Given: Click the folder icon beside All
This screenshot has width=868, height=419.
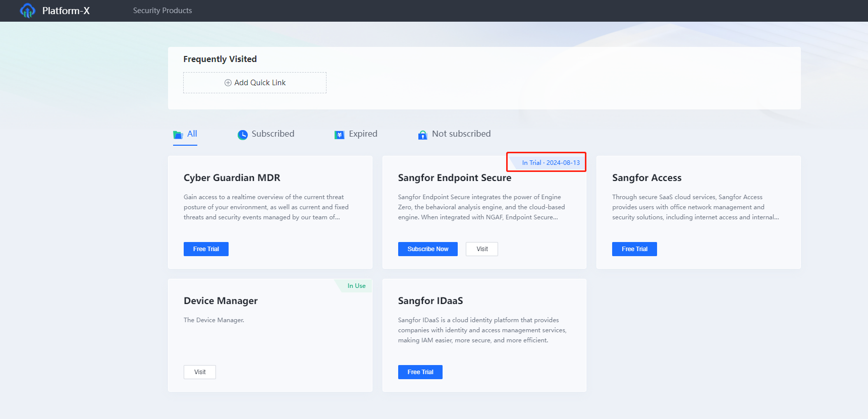Looking at the screenshot, I should coord(178,135).
